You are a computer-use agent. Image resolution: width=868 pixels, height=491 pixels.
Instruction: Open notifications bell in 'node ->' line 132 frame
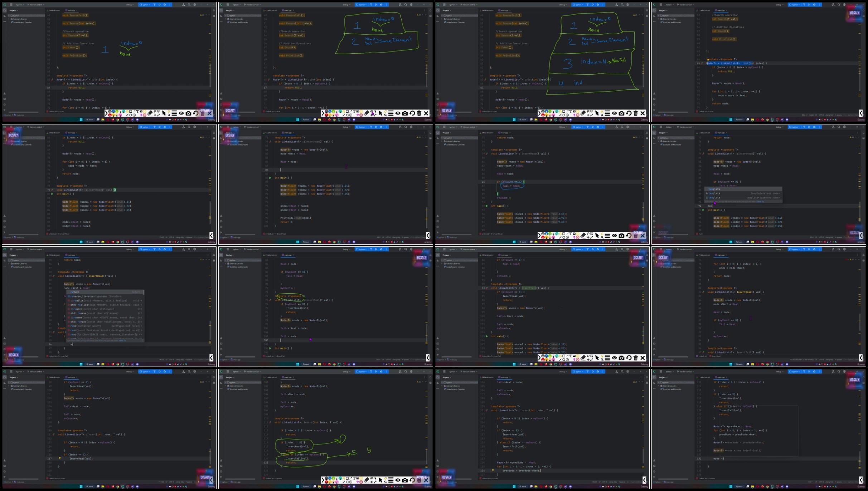863,377
